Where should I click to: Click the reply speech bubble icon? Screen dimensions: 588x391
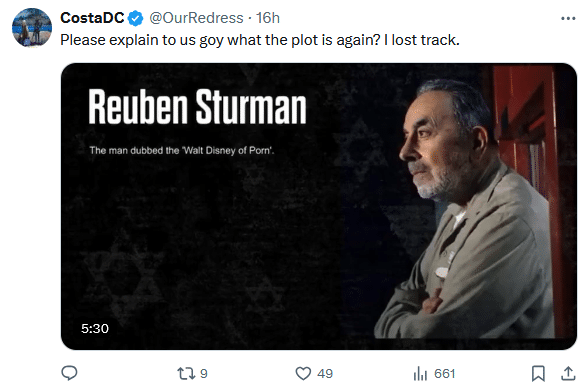[69, 373]
